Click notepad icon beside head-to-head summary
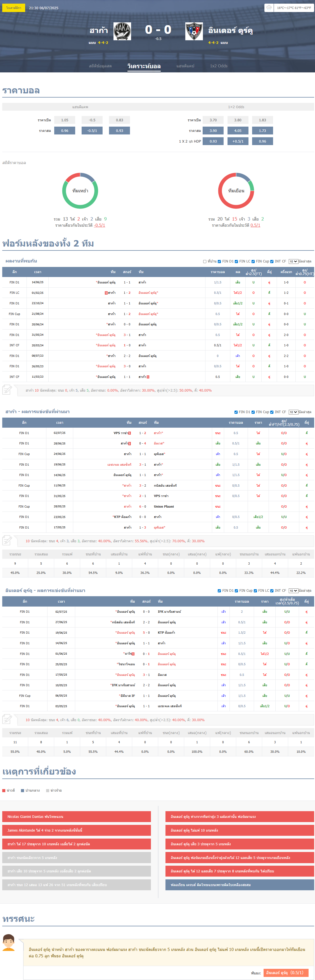Screen dimensions: 315x980 coord(7,390)
